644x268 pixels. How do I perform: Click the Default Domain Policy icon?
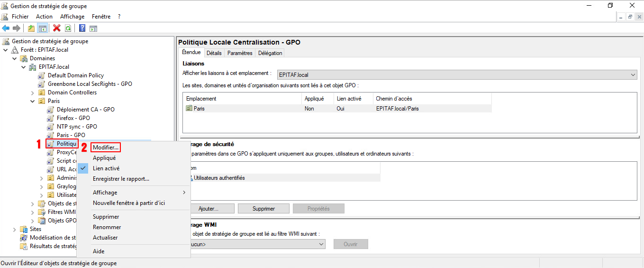click(x=42, y=75)
